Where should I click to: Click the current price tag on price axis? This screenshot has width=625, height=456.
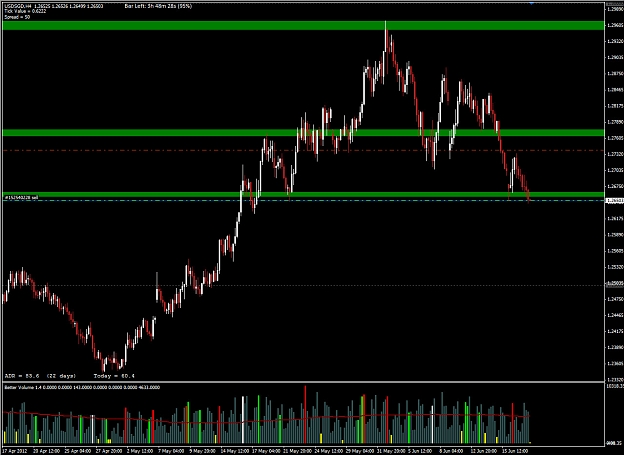615,200
